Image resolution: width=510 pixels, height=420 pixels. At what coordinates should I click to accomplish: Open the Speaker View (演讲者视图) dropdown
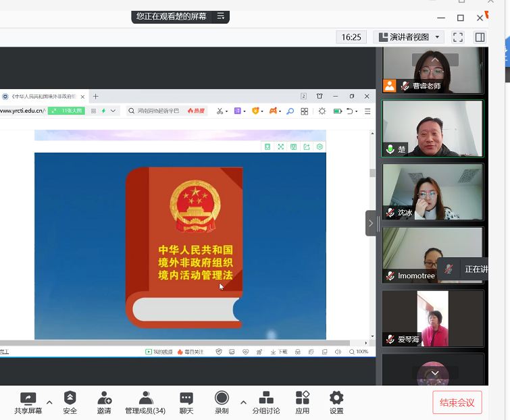pos(409,37)
